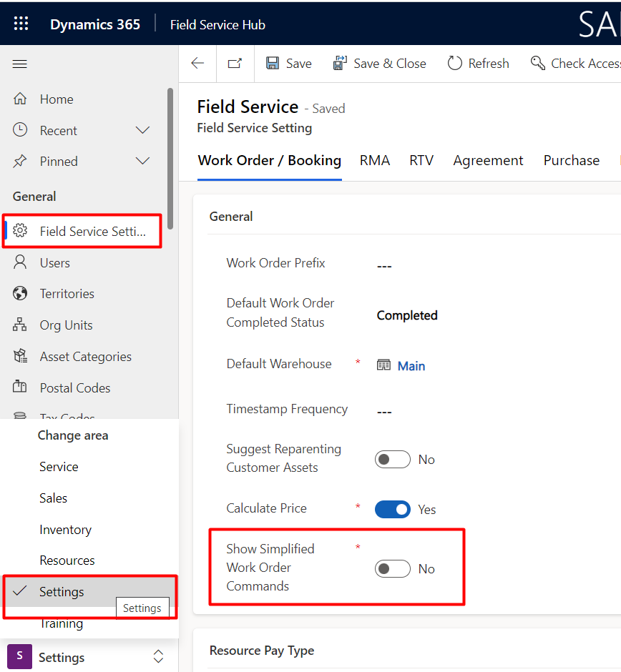621x672 pixels.
Task: Switch to the RMA tab
Action: coord(375,160)
